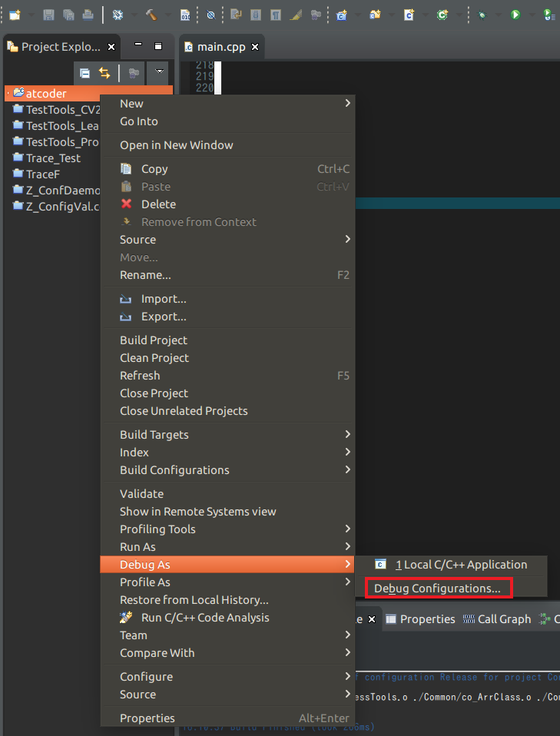560x736 pixels.
Task: Launch the rightmost Profile toolbar icon
Action: click(548, 14)
